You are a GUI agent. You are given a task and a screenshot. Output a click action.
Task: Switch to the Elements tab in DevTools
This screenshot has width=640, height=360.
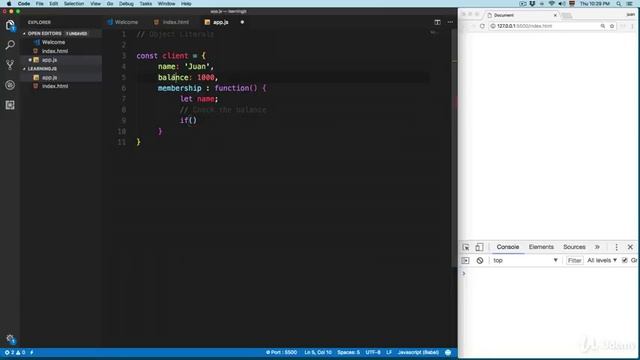(x=541, y=247)
